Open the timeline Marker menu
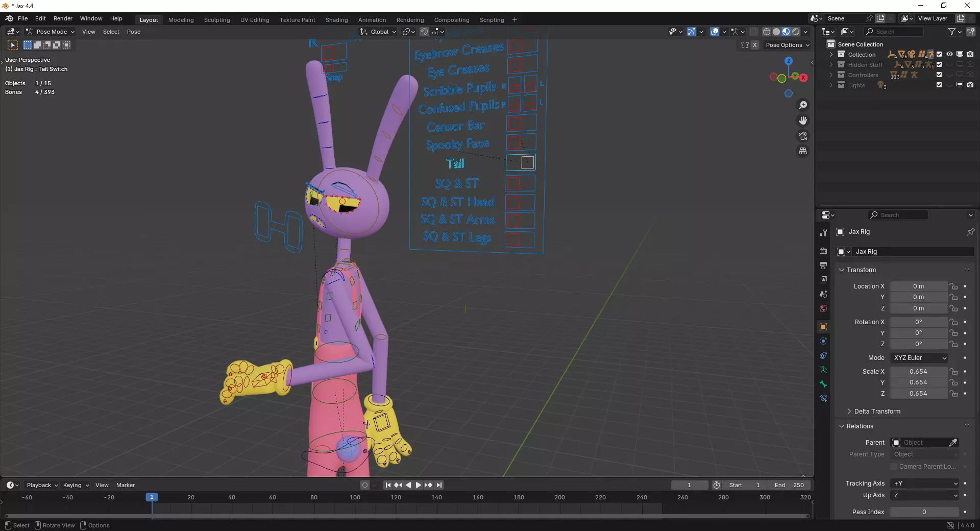980x531 pixels. point(125,485)
